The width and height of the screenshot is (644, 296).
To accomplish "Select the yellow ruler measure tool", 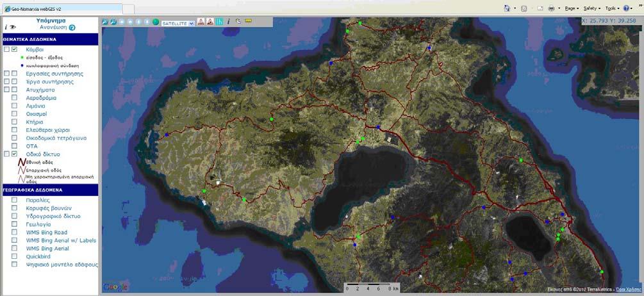I will (248, 20).
